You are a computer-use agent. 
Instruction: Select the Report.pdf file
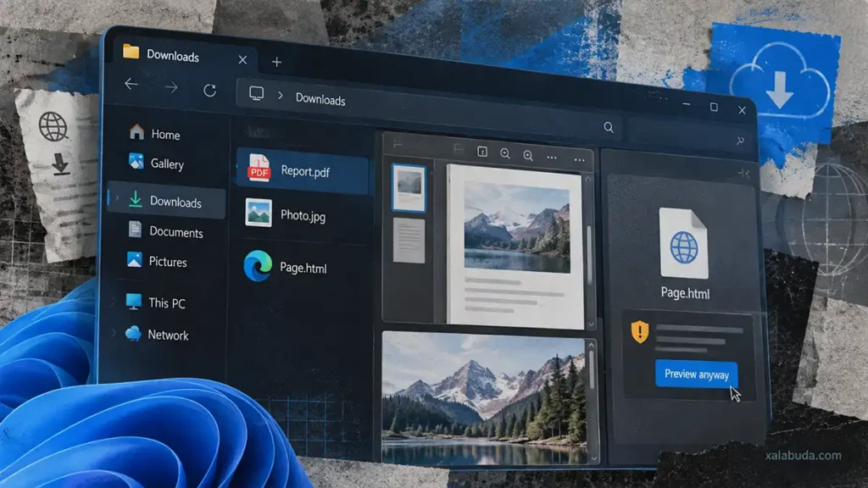click(303, 171)
